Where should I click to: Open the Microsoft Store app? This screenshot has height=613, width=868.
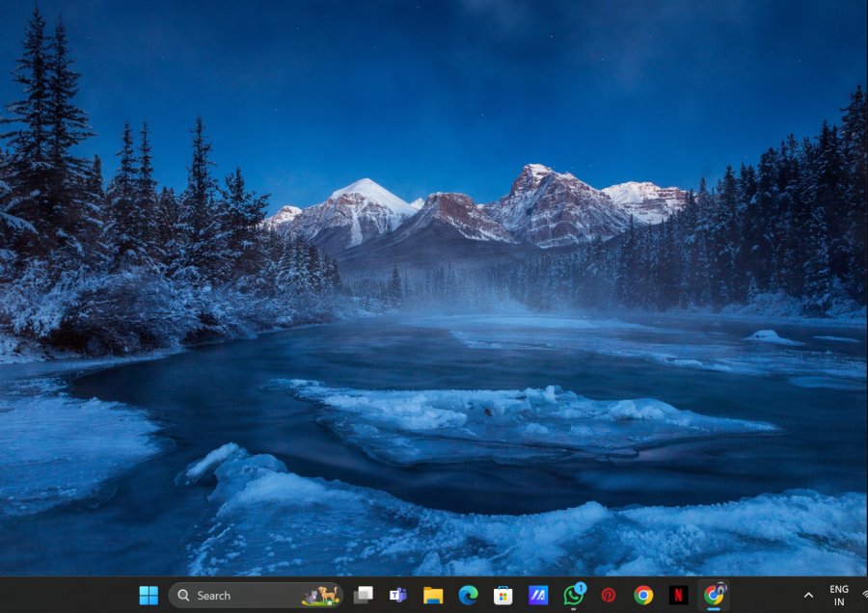click(502, 596)
